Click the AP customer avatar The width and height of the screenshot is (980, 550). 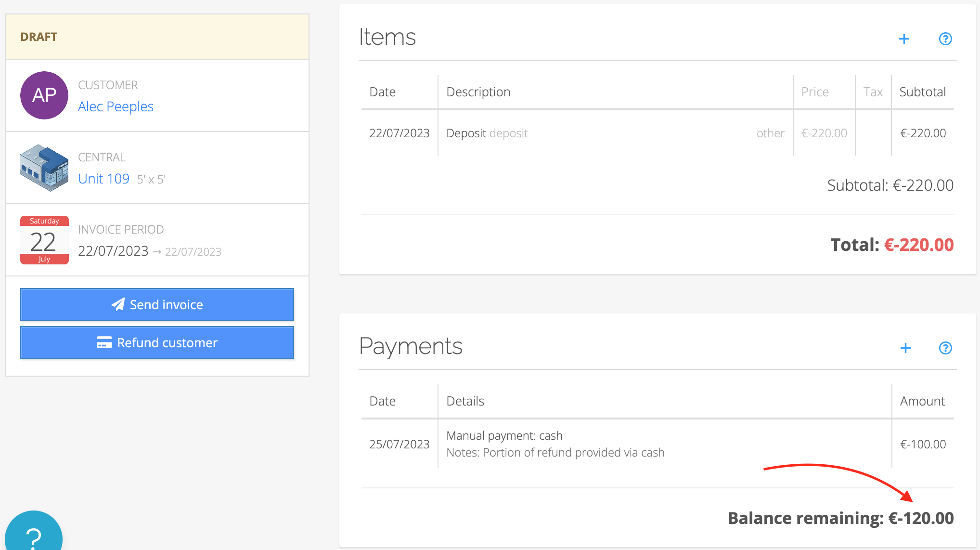[44, 95]
